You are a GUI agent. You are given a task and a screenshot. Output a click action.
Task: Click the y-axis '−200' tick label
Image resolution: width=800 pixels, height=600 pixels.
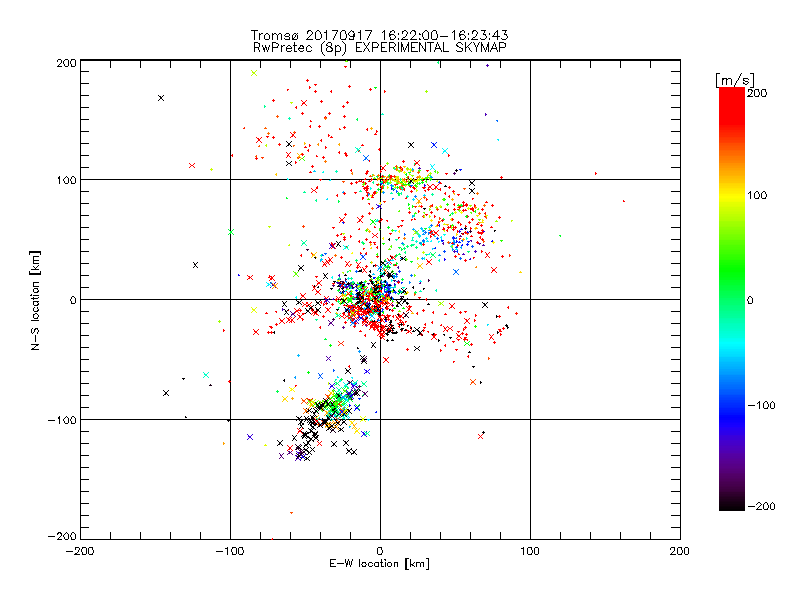pyautogui.click(x=62, y=536)
